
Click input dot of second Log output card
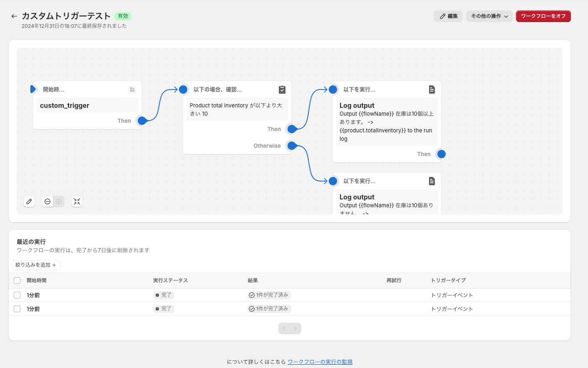(333, 181)
